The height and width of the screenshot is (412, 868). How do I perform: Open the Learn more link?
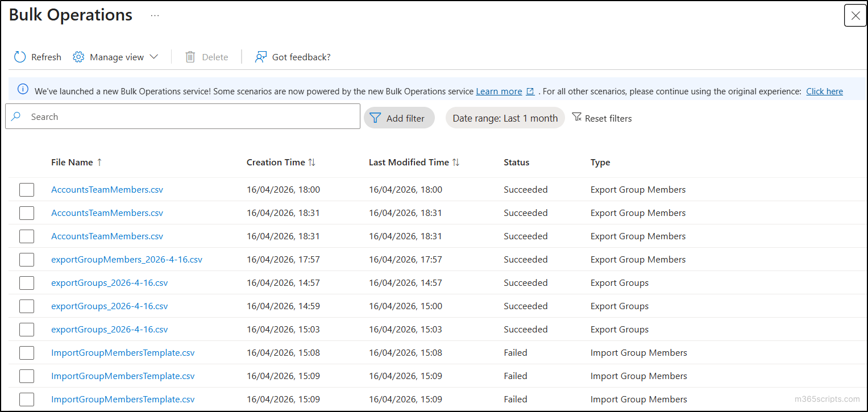(x=499, y=91)
